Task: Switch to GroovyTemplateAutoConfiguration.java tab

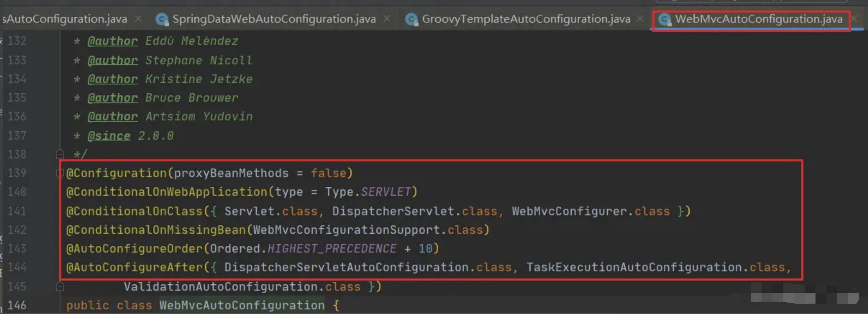Action: point(526,19)
